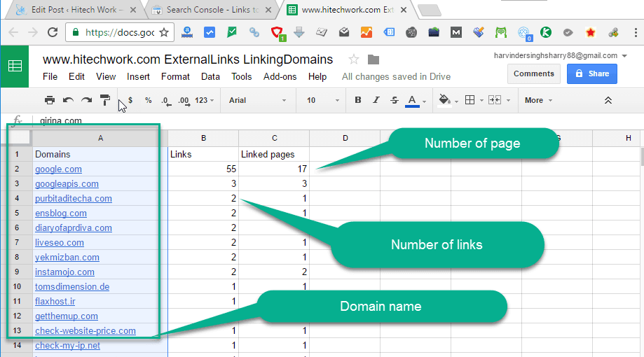
Task: Toggle Bold formatting
Action: [357, 100]
